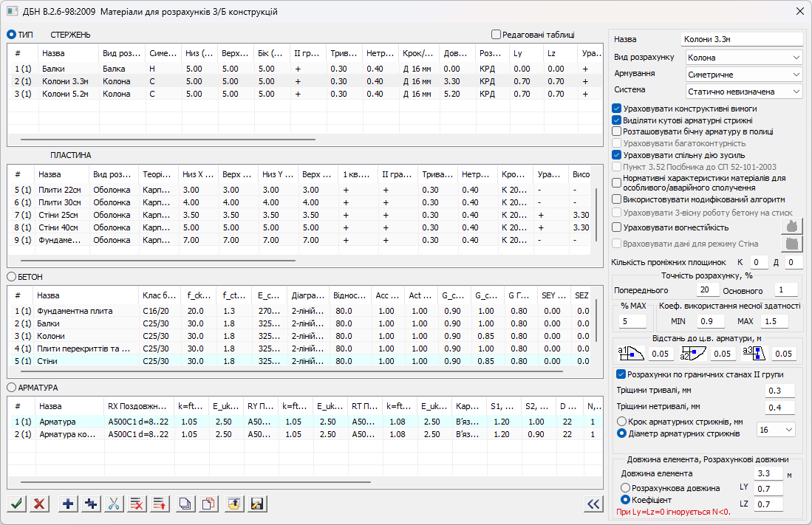Click the double-plus add multiple icon

pos(91,504)
